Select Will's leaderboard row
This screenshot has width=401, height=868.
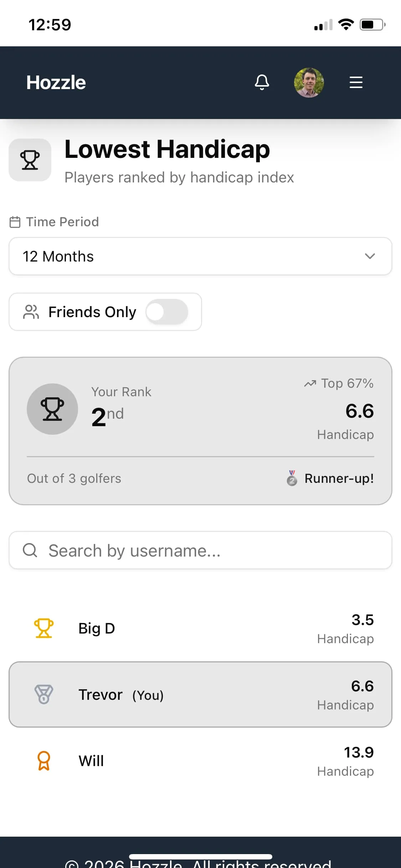pos(200,761)
